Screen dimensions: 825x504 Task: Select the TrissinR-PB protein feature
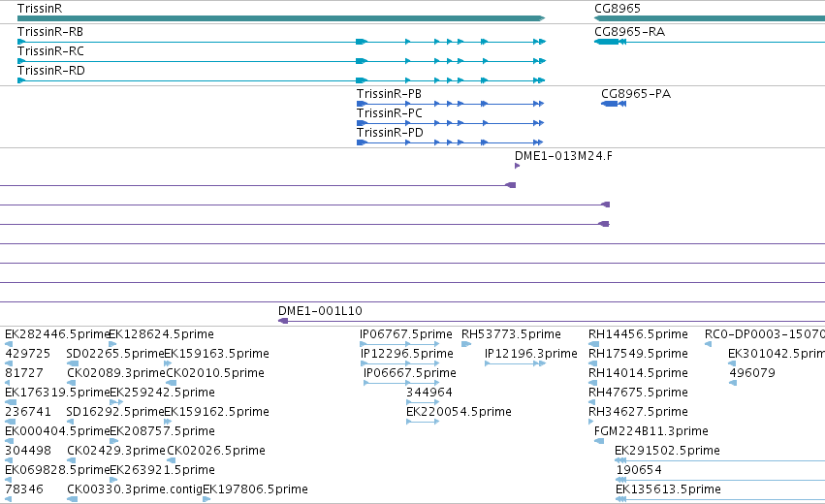coord(450,104)
